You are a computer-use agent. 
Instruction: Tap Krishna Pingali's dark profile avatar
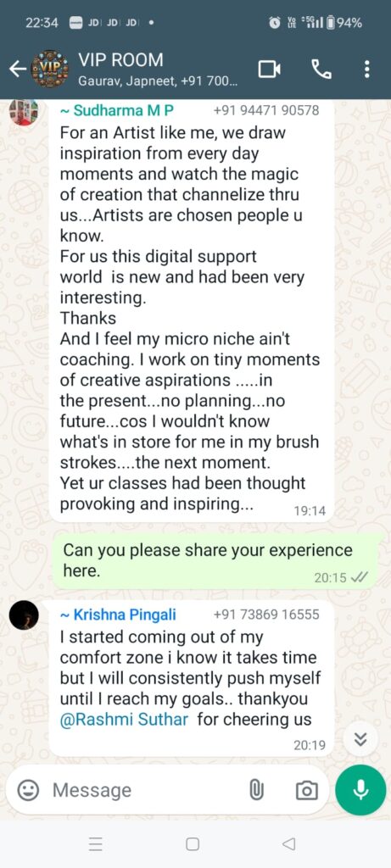pyautogui.click(x=24, y=615)
